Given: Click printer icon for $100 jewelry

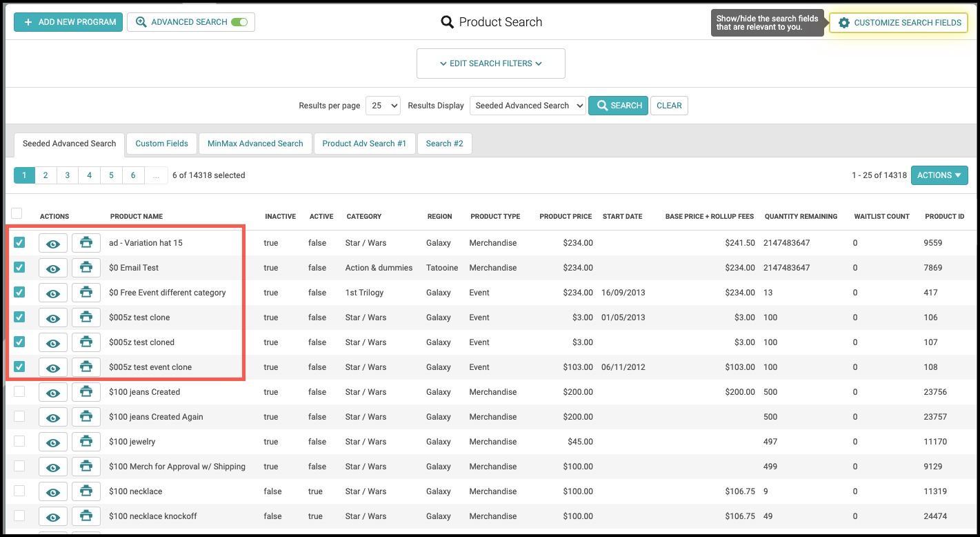Looking at the screenshot, I should 86,442.
